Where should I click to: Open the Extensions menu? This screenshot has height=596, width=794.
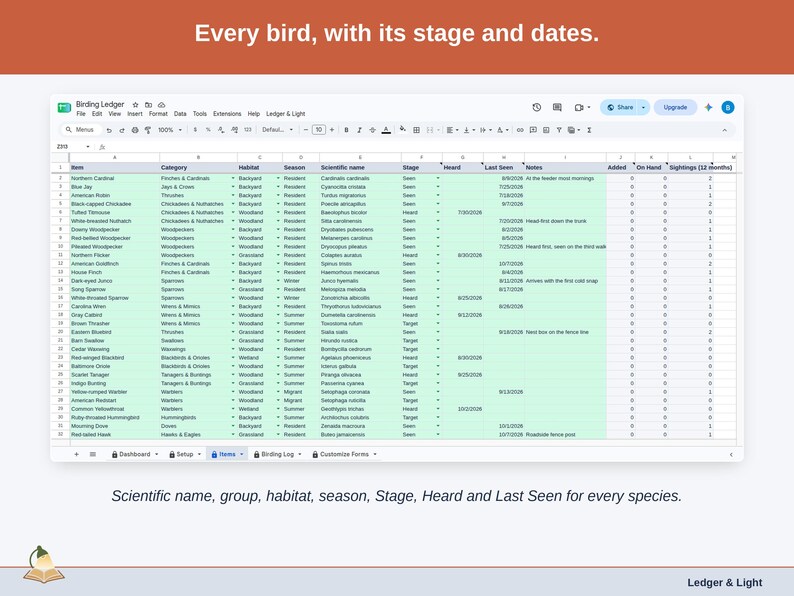coord(227,114)
